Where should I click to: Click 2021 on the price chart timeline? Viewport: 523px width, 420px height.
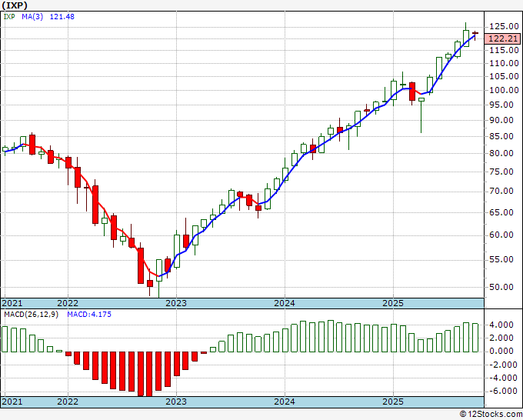pyautogui.click(x=12, y=303)
